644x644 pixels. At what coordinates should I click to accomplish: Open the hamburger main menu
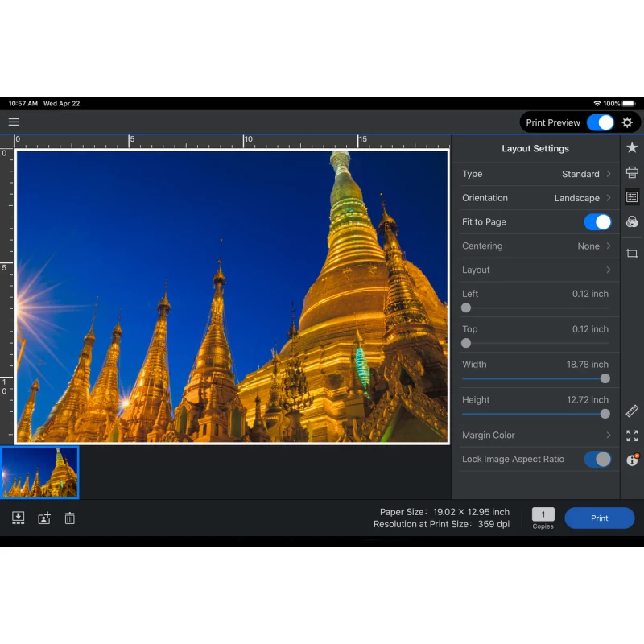coord(14,122)
